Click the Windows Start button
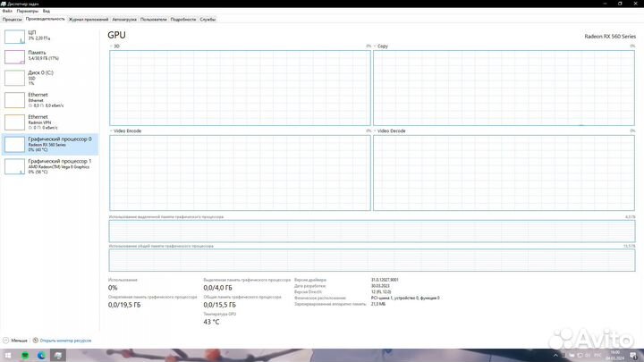This screenshot has height=362, width=644. pos(6,355)
